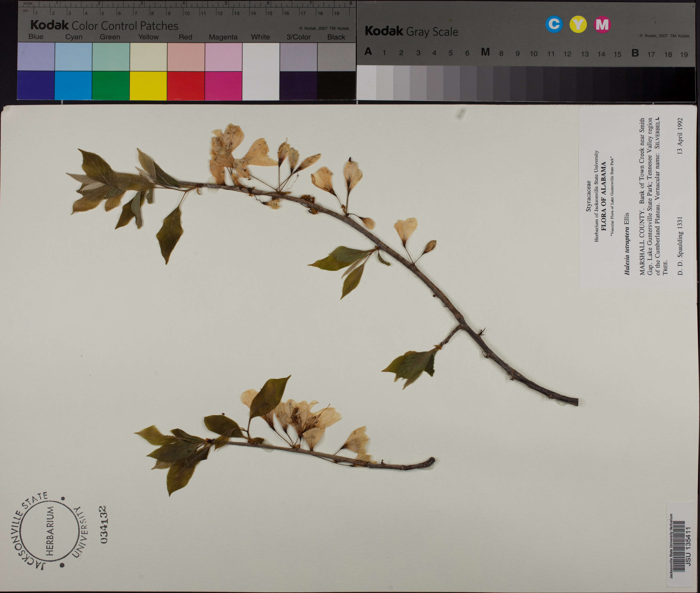700x593 pixels.
Task: Click the 'D. D. Spaulding 1331' collector text
Action: click(x=680, y=246)
